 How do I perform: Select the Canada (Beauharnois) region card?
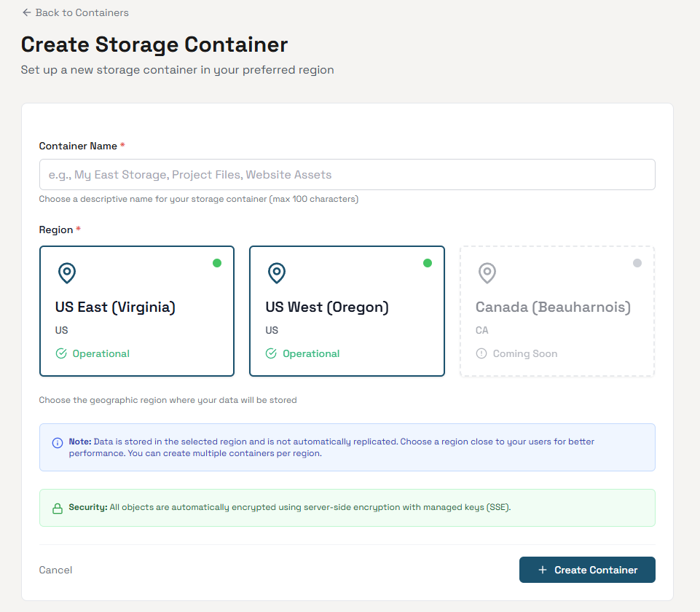click(x=557, y=311)
